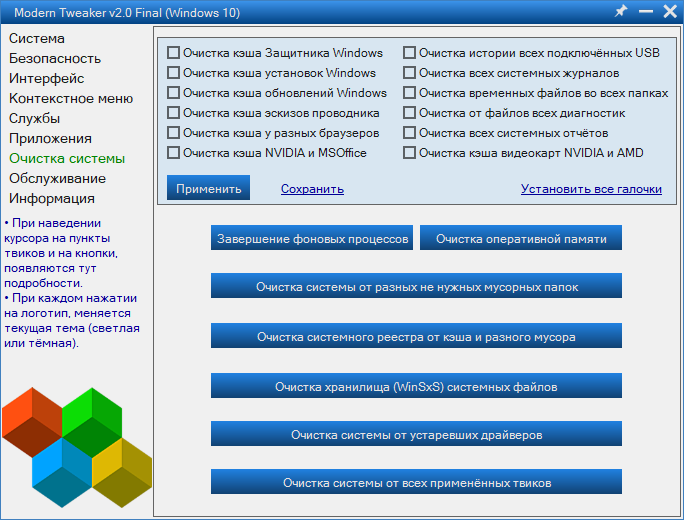This screenshot has height=520, width=684.
Task: Toggle Очистка от файлов всех диагностик
Action: (x=409, y=113)
